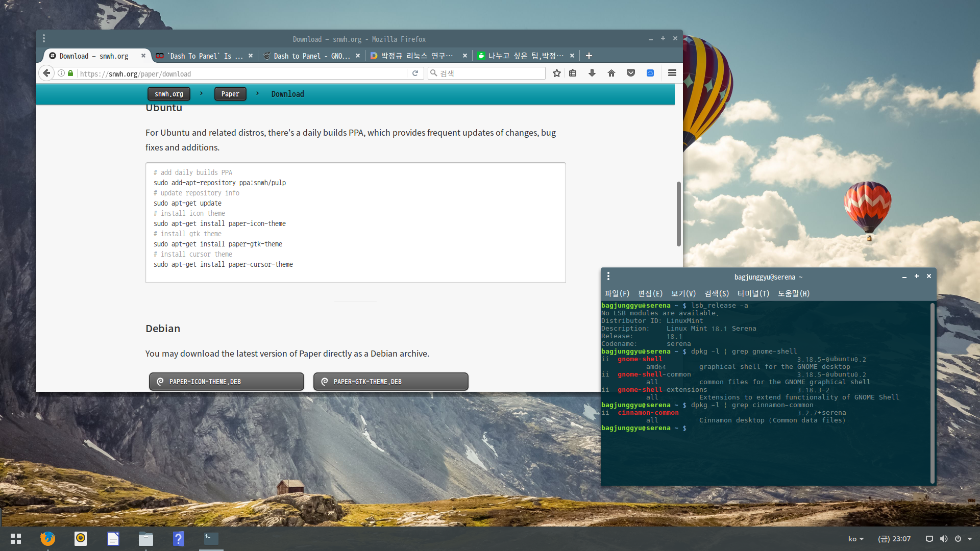
Task: Bookmark this page with the star icon
Action: pos(557,73)
